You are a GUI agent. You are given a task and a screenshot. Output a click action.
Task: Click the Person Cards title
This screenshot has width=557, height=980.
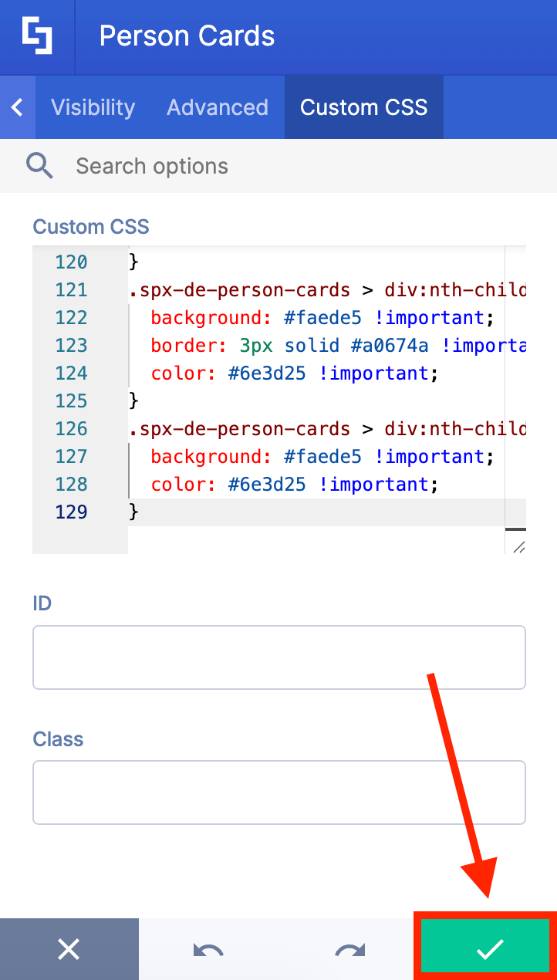tap(187, 36)
